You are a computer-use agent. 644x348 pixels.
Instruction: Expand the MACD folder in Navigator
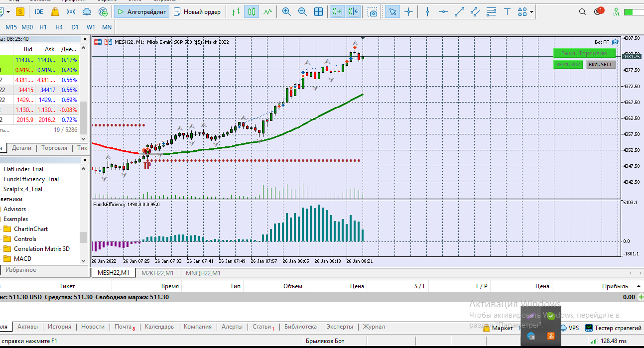pyautogui.click(x=22, y=259)
